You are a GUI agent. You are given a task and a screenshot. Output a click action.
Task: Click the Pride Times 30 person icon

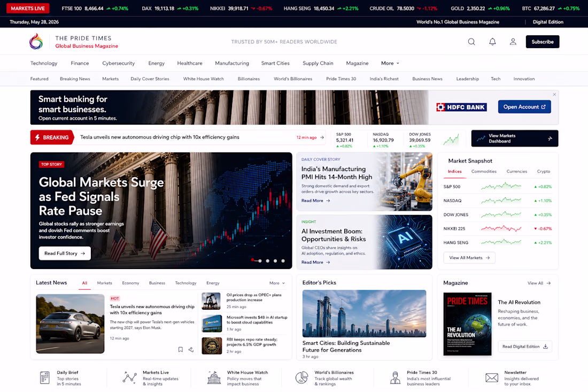(395, 378)
